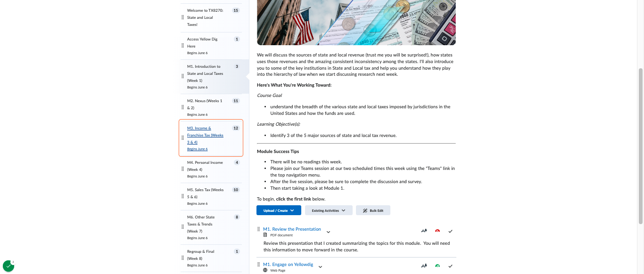Click the A-arrow icon for Engage on Yellowdig
This screenshot has height=274, width=644.
424,266
